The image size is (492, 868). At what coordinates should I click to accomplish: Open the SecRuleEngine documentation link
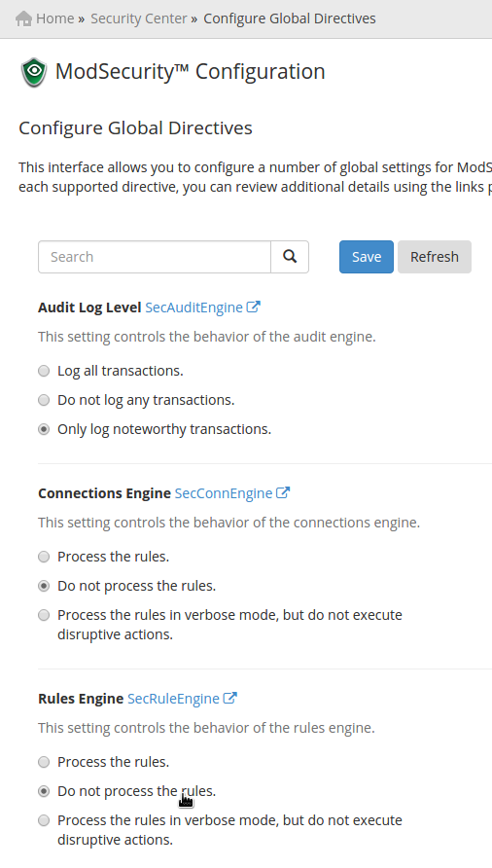[173, 699]
